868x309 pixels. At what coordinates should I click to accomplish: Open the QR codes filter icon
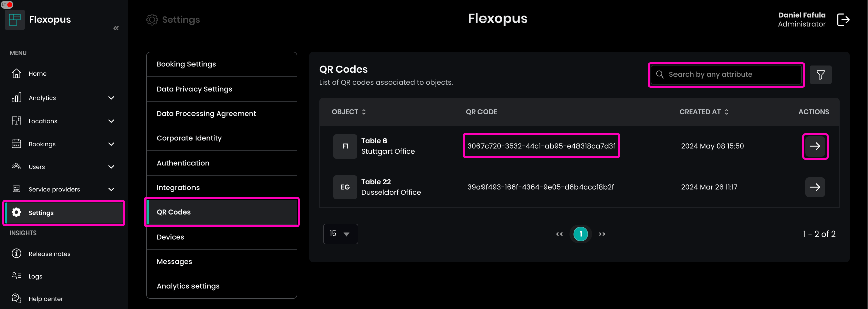click(x=820, y=75)
